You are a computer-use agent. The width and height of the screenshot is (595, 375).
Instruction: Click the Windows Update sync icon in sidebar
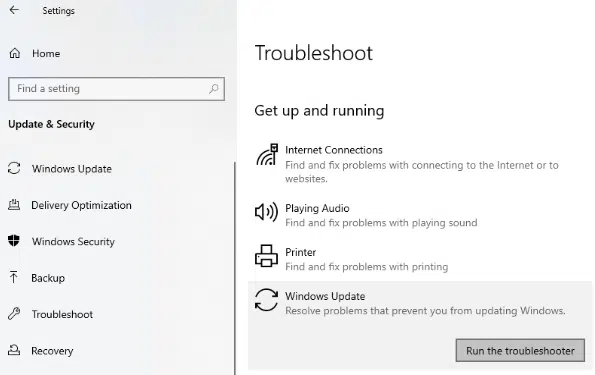pos(14,168)
